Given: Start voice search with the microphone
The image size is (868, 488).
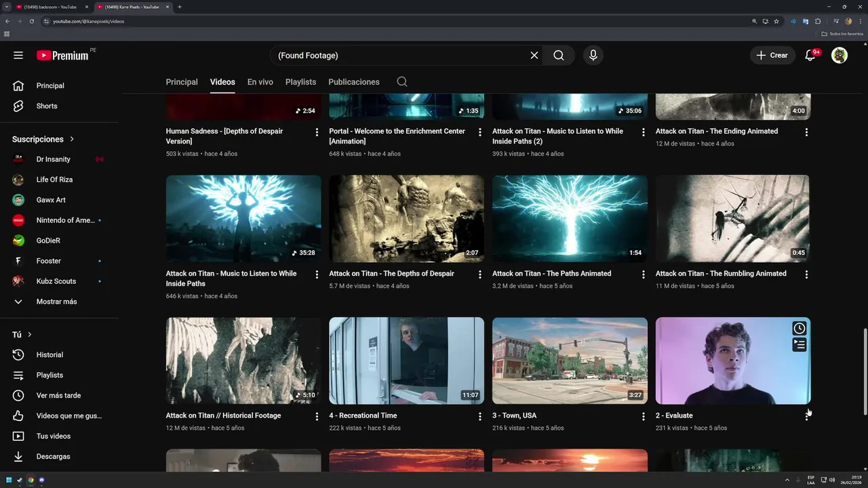Looking at the screenshot, I should click(x=593, y=56).
